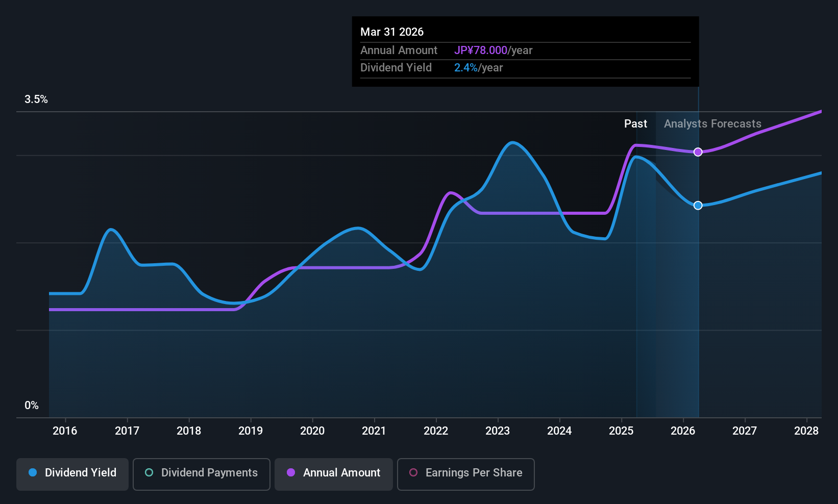Enable the Earnings Per Share series

[x=466, y=474]
